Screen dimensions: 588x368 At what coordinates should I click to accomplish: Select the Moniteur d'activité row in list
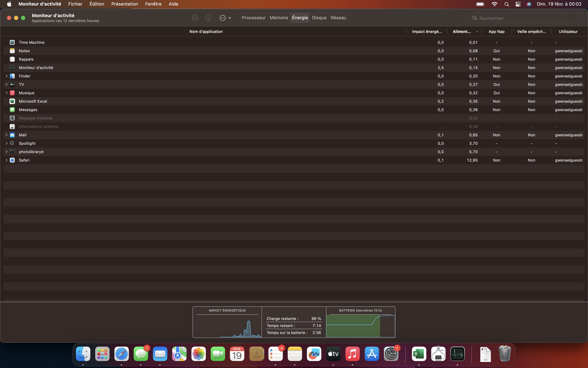pos(294,68)
